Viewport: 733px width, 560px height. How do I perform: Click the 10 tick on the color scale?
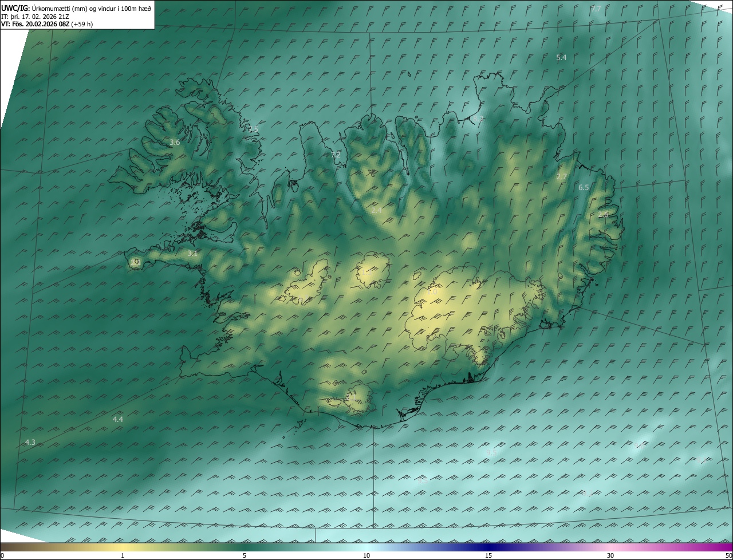click(366, 556)
